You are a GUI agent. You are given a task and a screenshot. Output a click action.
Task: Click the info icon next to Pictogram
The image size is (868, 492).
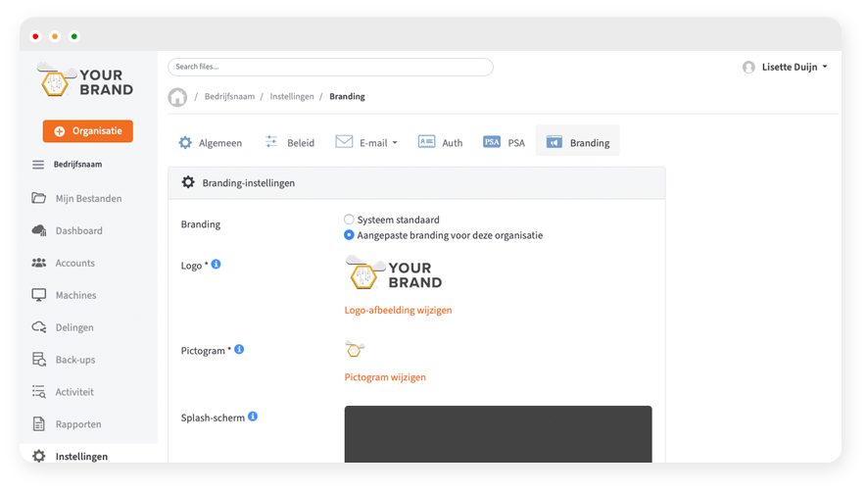pyautogui.click(x=239, y=349)
